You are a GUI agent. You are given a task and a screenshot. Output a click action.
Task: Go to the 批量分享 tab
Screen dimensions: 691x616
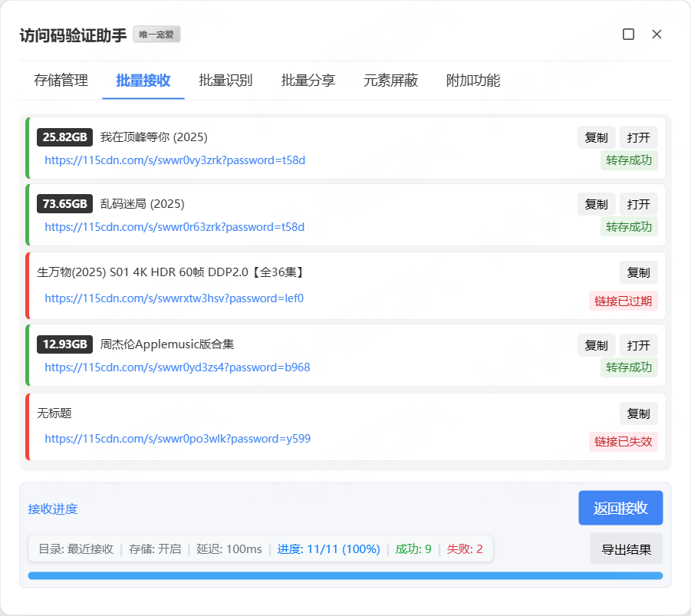point(308,81)
